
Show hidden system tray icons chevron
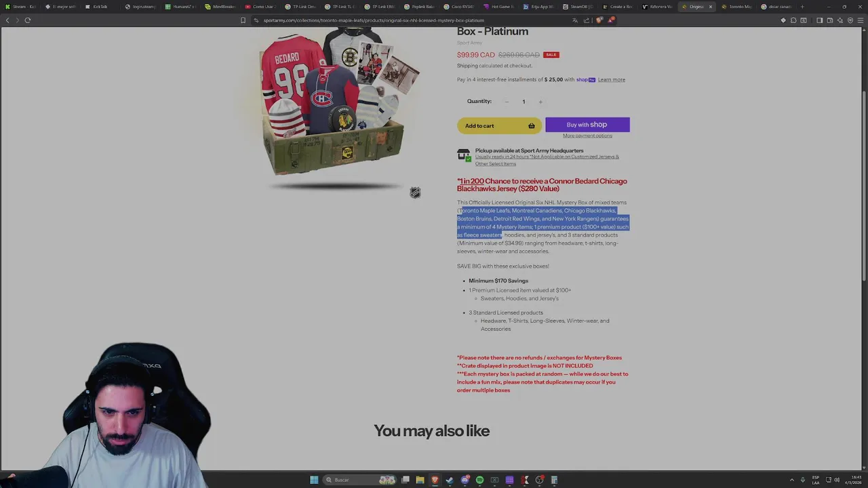(x=791, y=480)
